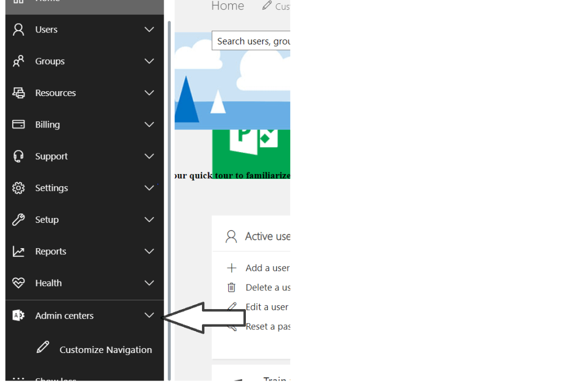Click the sidebar vertical scrollbar
562x392 pixels.
(x=170, y=198)
